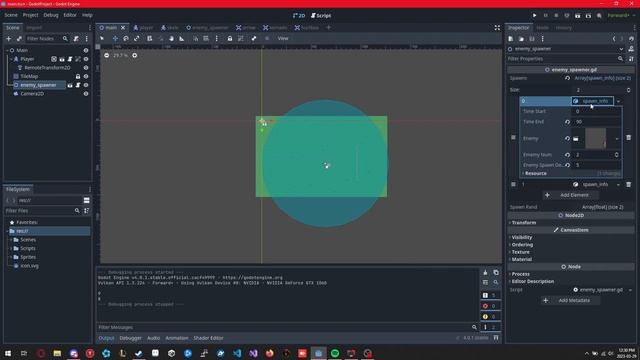Copy Output log selection icon
The width and height of the screenshot is (640, 360).
coord(496,272)
